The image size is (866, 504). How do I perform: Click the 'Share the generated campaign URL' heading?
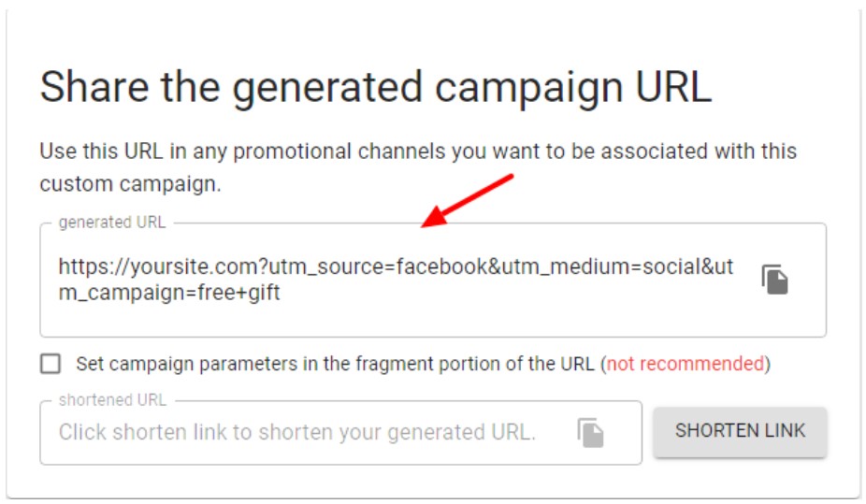[x=375, y=87]
